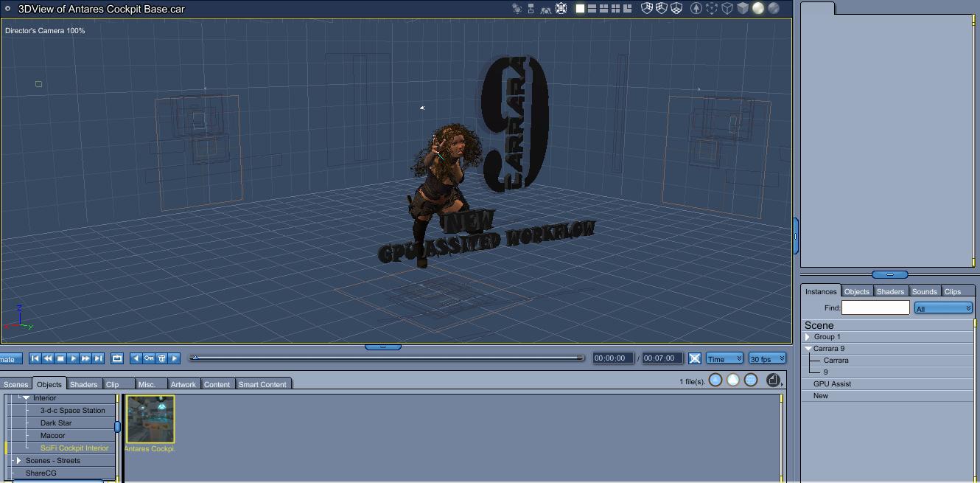Click the first icon in the 3DView title toolbar
Image resolution: width=980 pixels, height=483 pixels.
[517, 9]
